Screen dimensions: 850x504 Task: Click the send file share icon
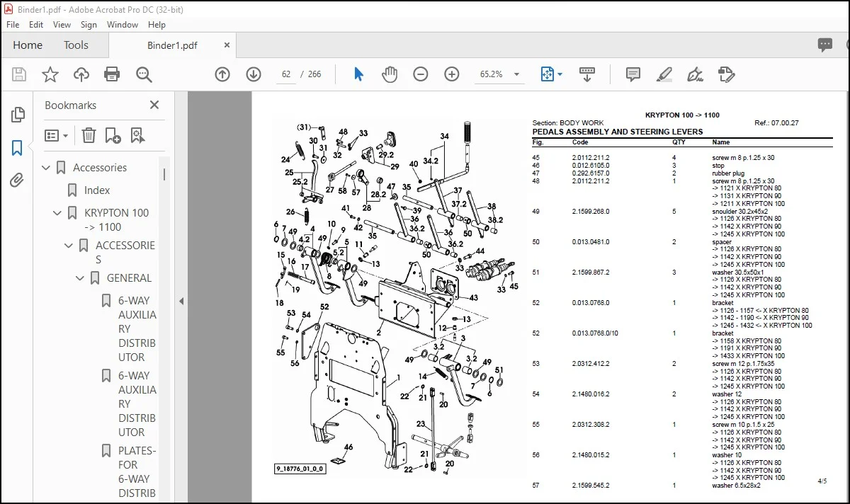(726, 74)
